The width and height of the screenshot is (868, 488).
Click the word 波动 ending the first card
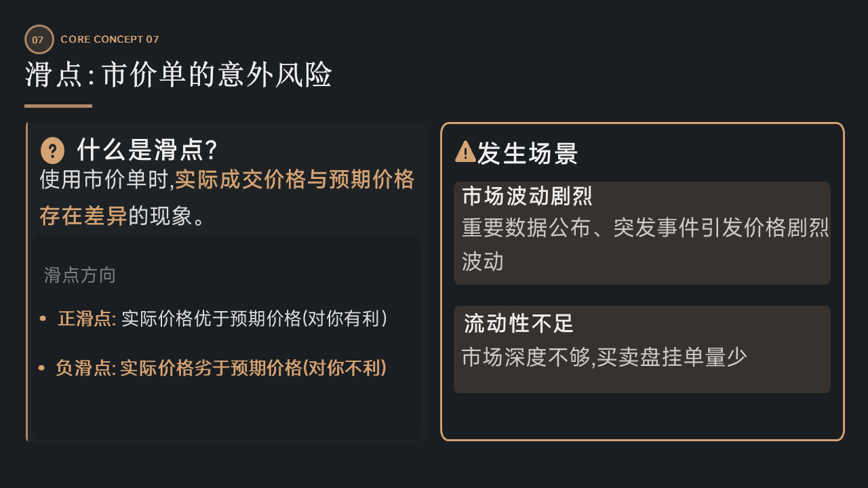483,262
